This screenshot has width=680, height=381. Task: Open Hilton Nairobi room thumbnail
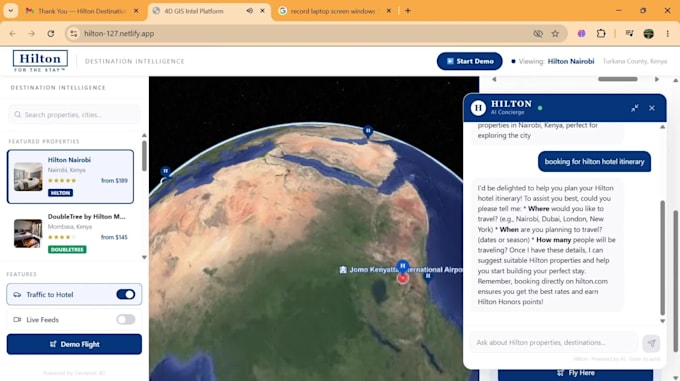pyautogui.click(x=28, y=176)
